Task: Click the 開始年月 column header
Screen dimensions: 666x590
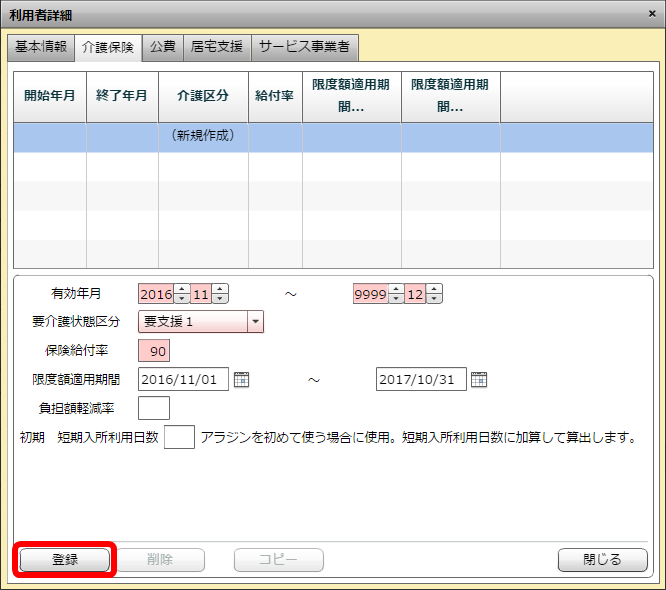Action: point(50,96)
